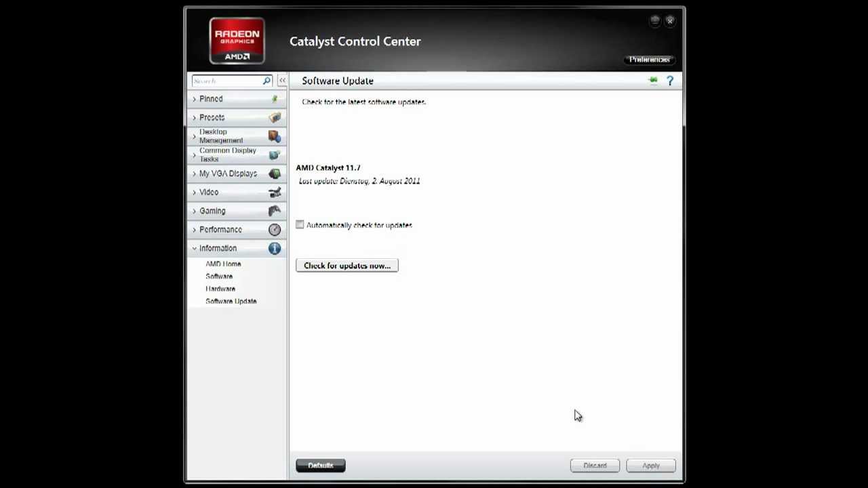Enable Automatically check for updates checkbox
This screenshot has height=488, width=868.
point(300,224)
